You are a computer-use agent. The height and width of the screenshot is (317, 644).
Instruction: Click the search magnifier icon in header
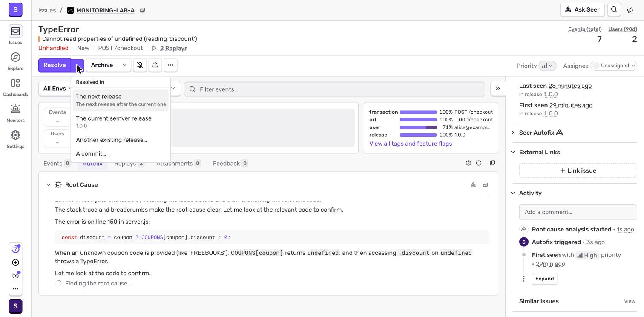pyautogui.click(x=614, y=10)
